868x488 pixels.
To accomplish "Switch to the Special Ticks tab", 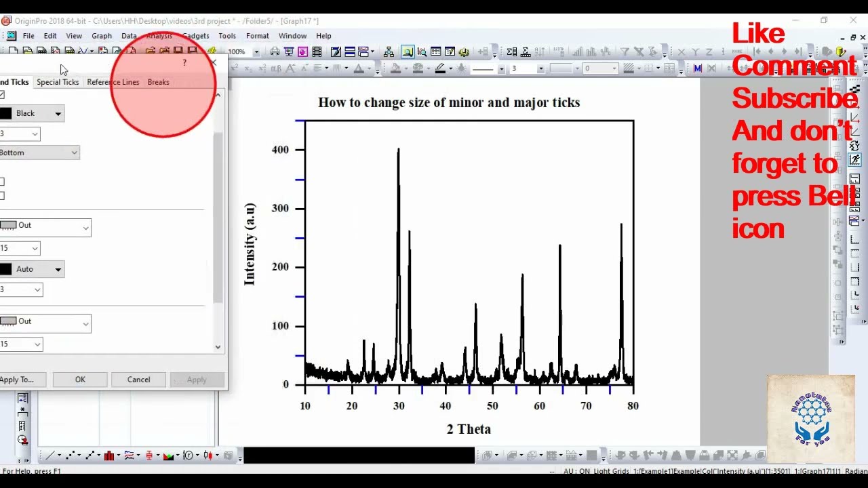I will point(58,82).
